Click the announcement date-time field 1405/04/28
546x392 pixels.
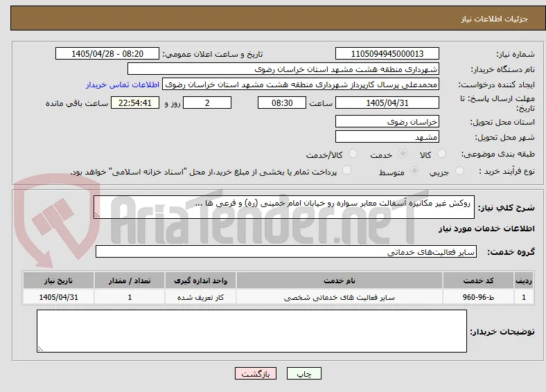point(107,53)
